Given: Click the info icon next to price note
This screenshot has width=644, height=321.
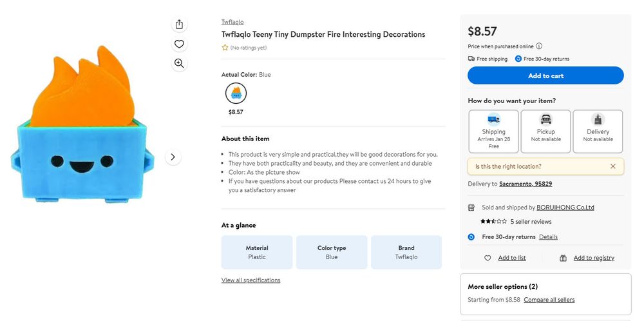Looking at the screenshot, I should (539, 46).
